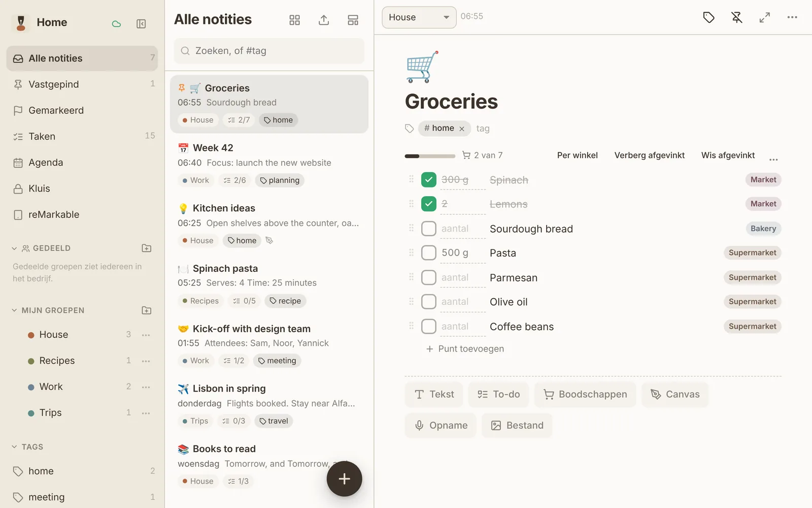The width and height of the screenshot is (812, 508).
Task: Toggle Verberg afgevinkt to hide checked items
Action: [x=649, y=155]
